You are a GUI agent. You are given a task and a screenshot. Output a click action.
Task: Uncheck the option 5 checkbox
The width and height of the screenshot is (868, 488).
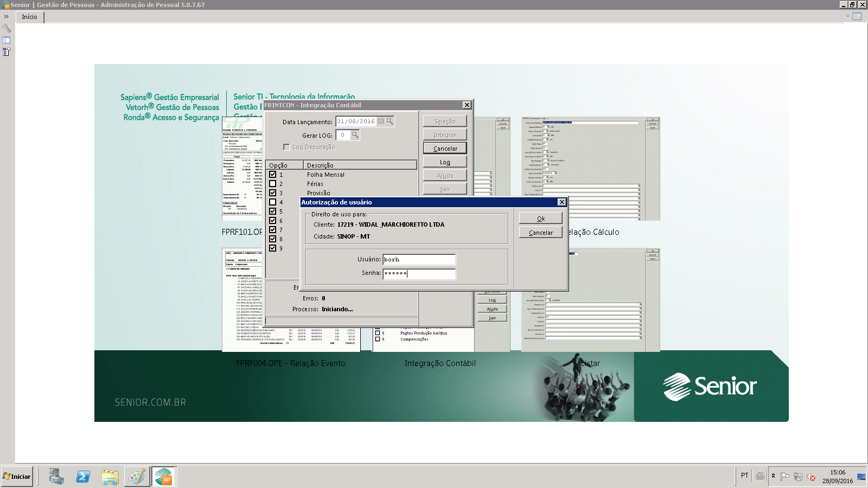pos(273,211)
